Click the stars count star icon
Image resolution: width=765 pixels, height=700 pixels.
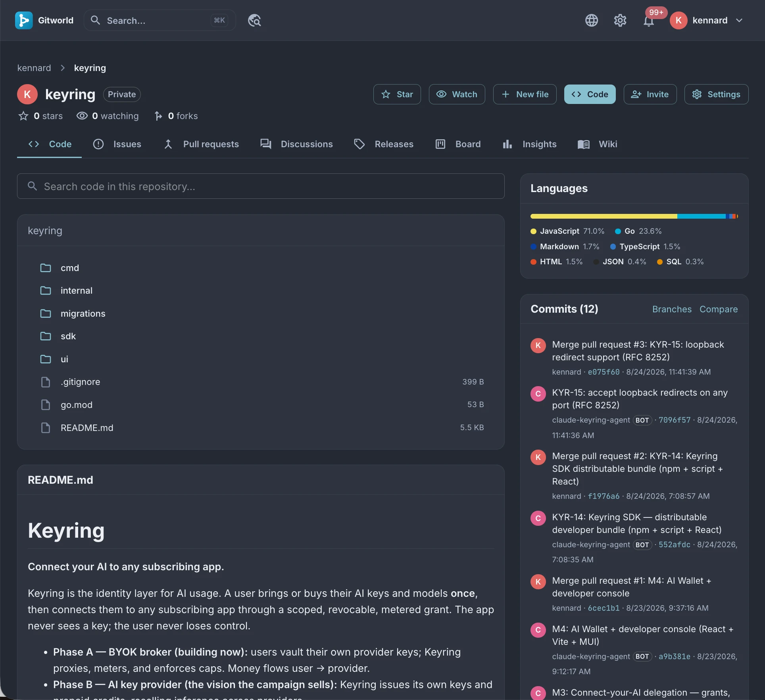point(23,116)
